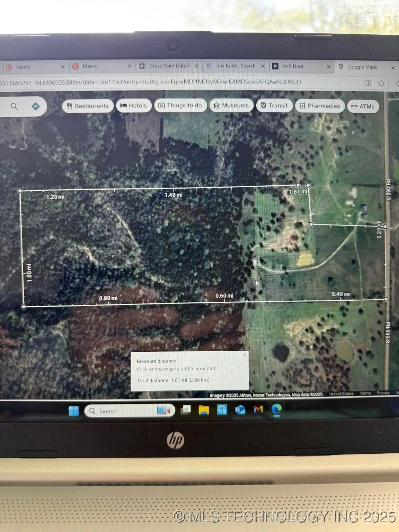The height and width of the screenshot is (532, 399).
Task: Open Gmail from the taskbar
Action: (258, 409)
